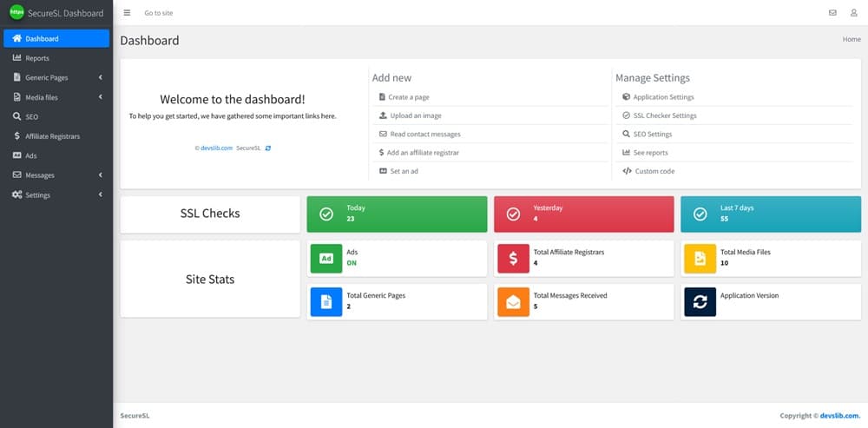Select SEO in the sidebar menu
868x428 pixels.
click(31, 116)
